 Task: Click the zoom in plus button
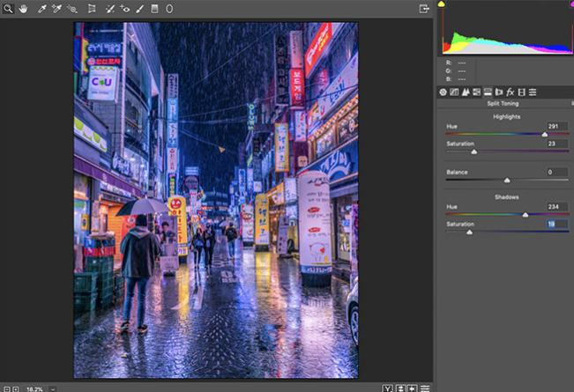click(x=15, y=389)
